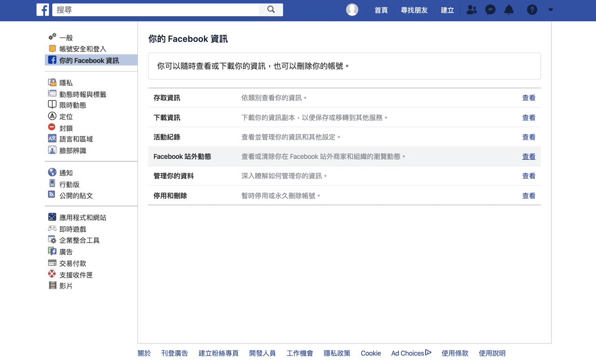Open friend requests icon
This screenshot has width=596, height=364.
(x=472, y=10)
